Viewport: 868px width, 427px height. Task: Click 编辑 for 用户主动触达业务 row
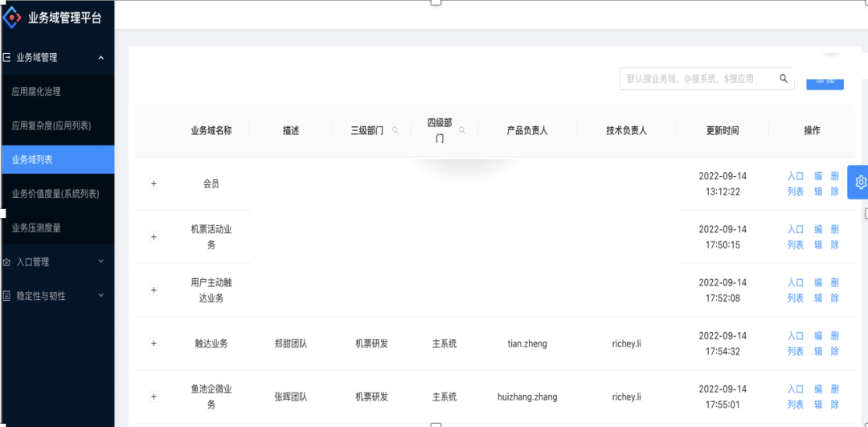click(x=818, y=290)
